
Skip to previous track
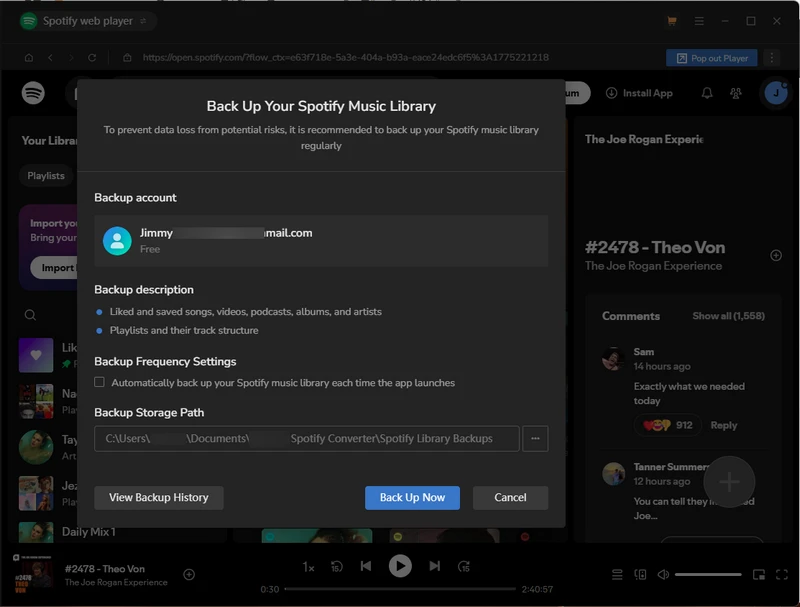tap(366, 566)
